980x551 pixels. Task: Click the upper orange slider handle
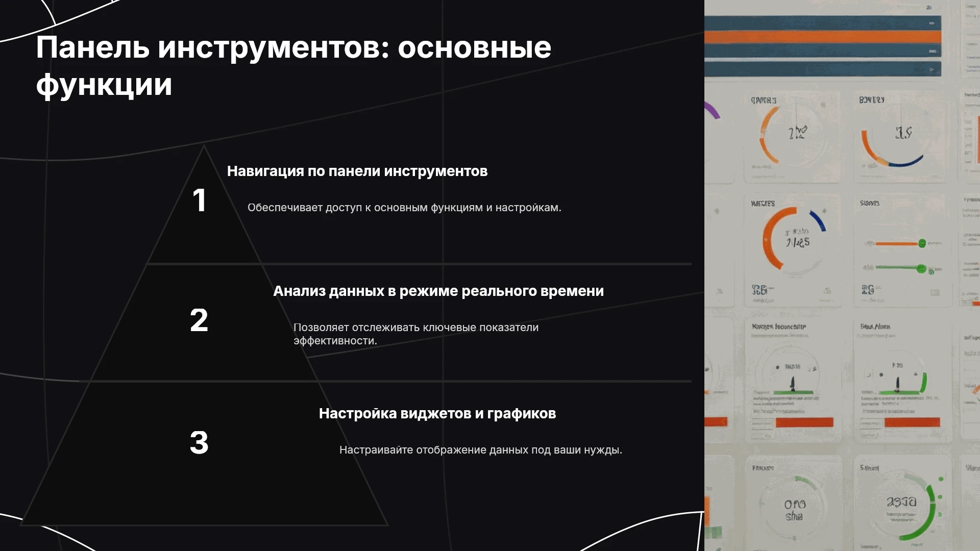[x=922, y=243]
